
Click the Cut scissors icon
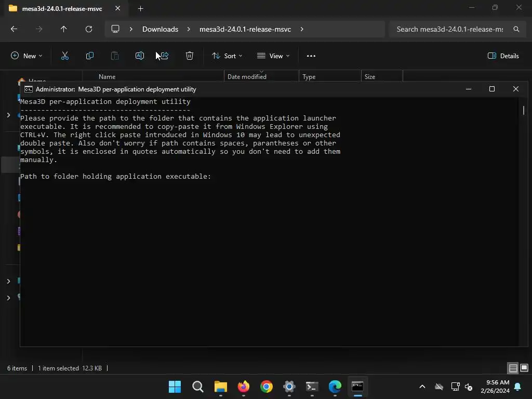(x=65, y=56)
